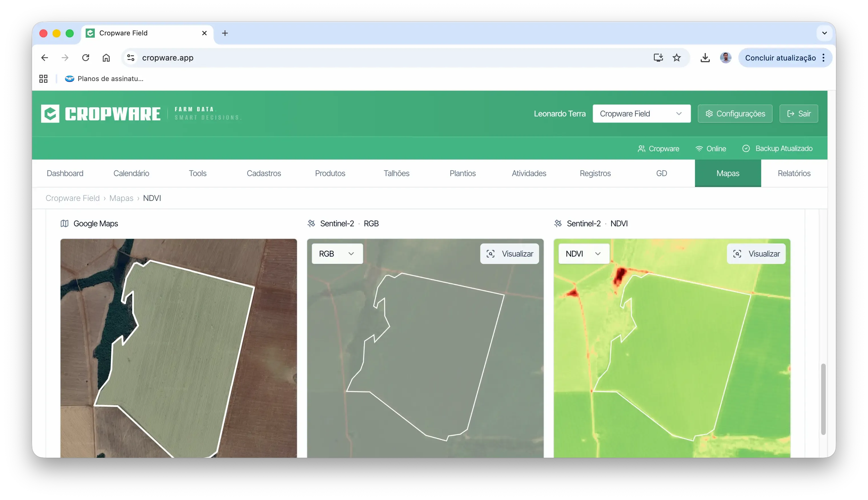
Task: Click the Sair logout button
Action: point(799,114)
